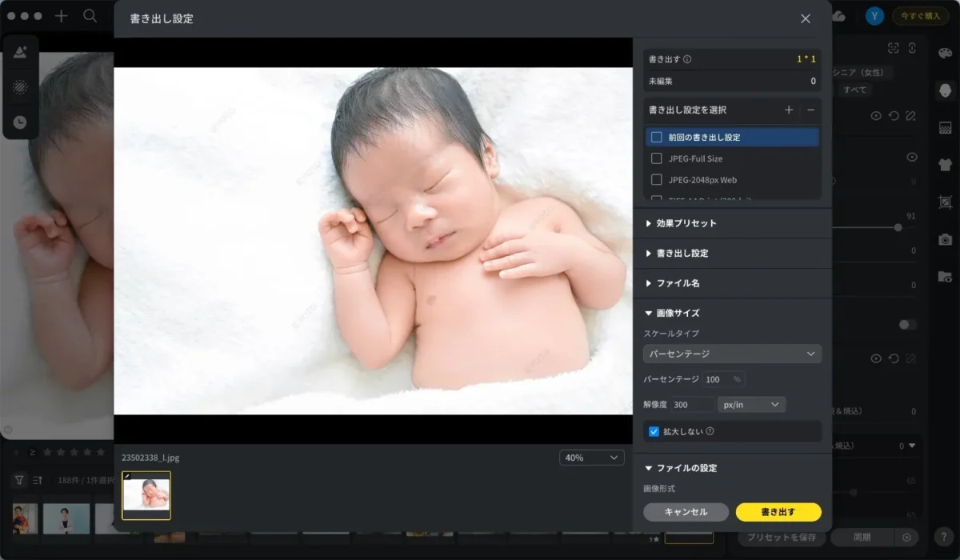Screen dimensions: 960x560
Task: Click the info icon next to 書き出す
Action: point(688,59)
